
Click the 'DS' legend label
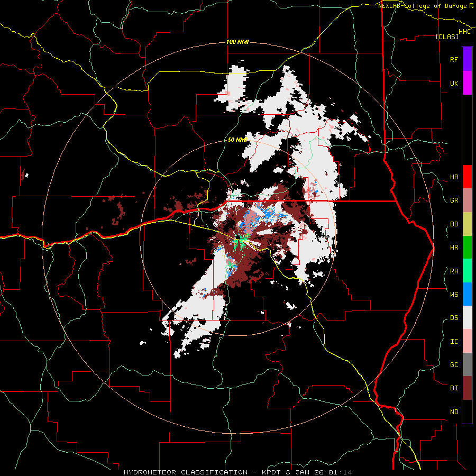[454, 318]
